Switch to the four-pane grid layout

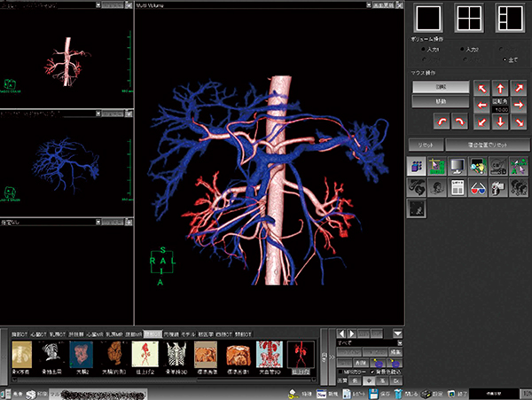[469, 17]
